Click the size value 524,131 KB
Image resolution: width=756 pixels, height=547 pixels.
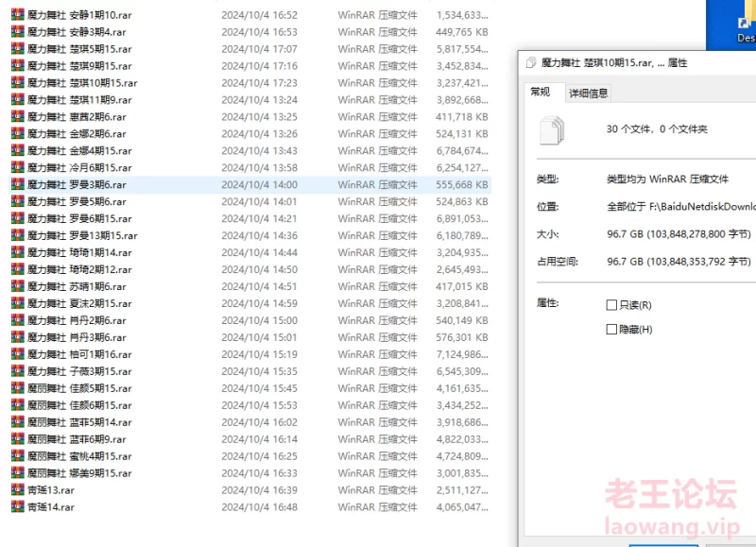click(462, 133)
